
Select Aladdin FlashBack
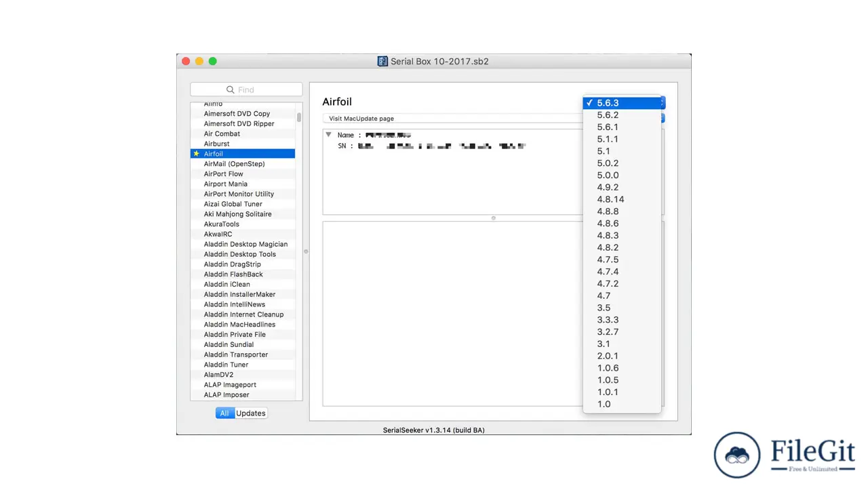coord(243,274)
